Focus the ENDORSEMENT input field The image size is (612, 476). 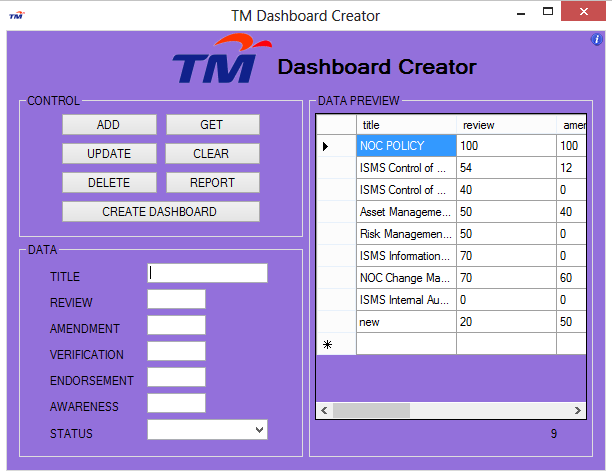point(176,377)
